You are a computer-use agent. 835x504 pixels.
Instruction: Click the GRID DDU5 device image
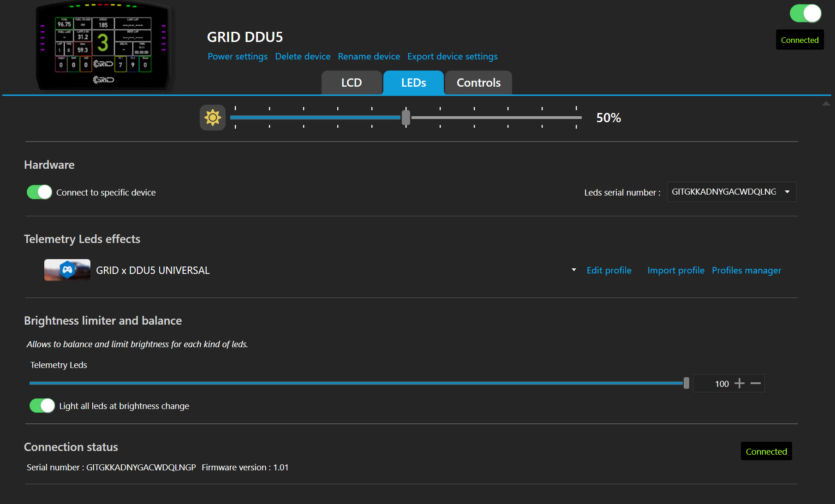click(x=103, y=46)
